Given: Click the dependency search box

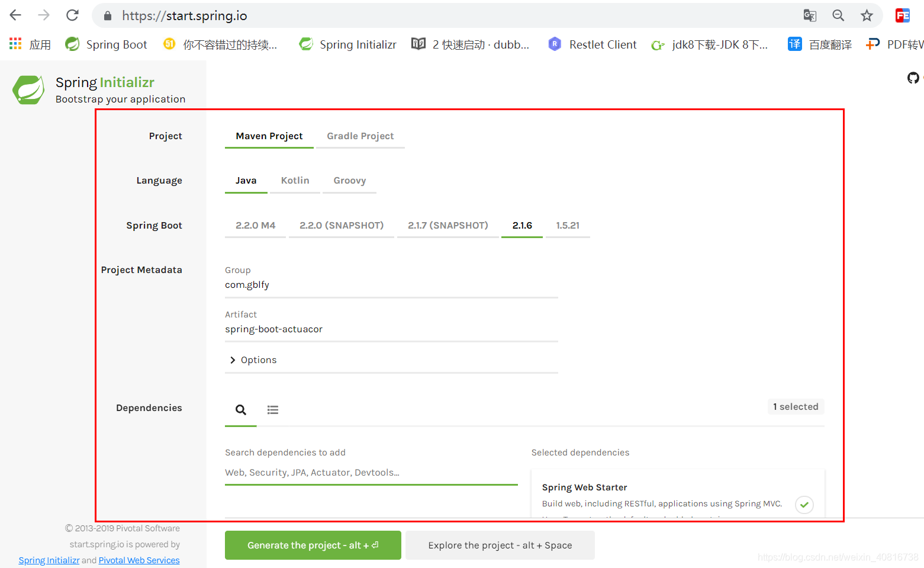Looking at the screenshot, I should (371, 473).
